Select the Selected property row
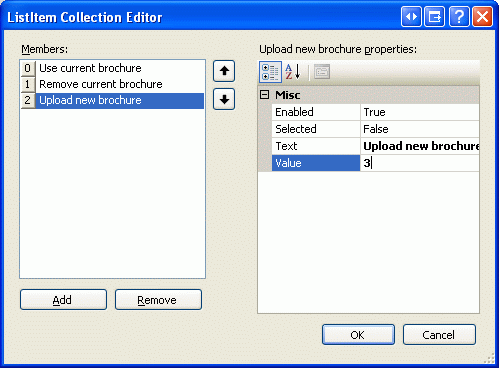Viewport: 499px width, 368px height. point(375,129)
